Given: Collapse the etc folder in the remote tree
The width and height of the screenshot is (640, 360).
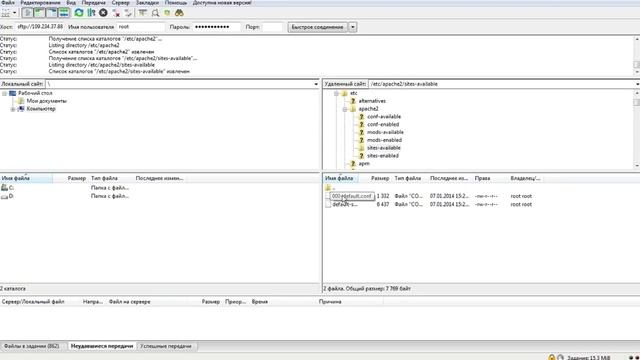Looking at the screenshot, I should (x=336, y=93).
